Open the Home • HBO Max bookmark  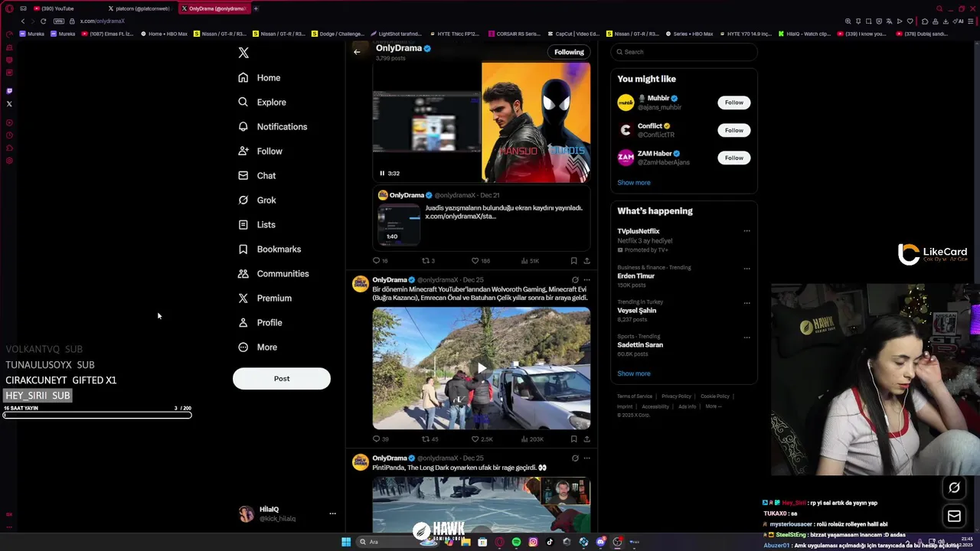click(x=164, y=34)
